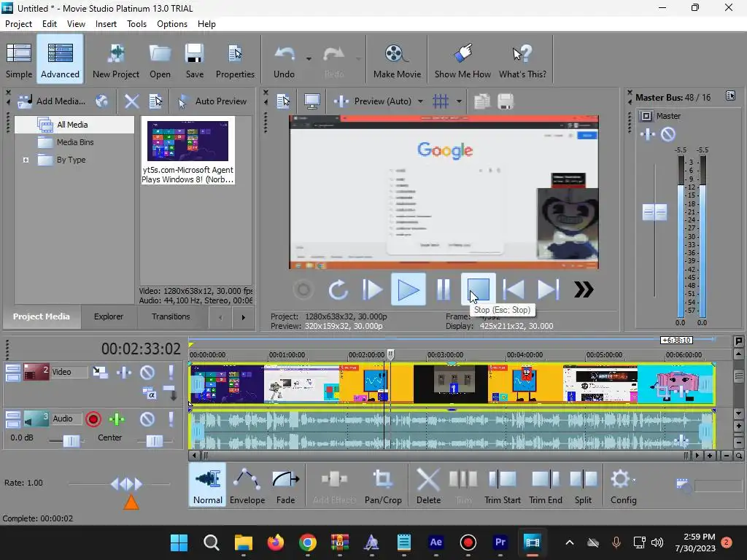The height and width of the screenshot is (560, 747).
Task: Expand the By Type folder
Action: pos(26,160)
